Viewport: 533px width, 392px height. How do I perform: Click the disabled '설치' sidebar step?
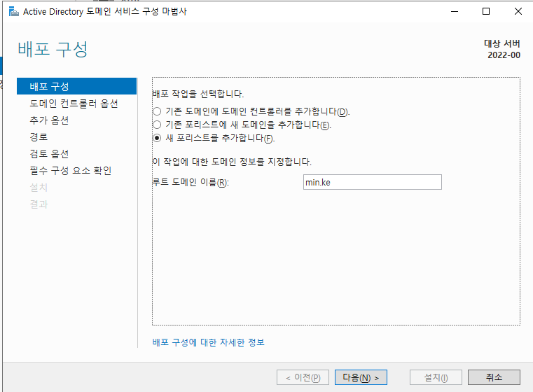(x=39, y=187)
